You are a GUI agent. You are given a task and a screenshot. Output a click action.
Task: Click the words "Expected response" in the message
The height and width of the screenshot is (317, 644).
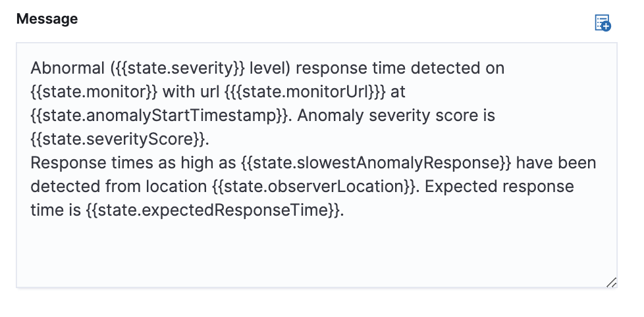click(499, 186)
